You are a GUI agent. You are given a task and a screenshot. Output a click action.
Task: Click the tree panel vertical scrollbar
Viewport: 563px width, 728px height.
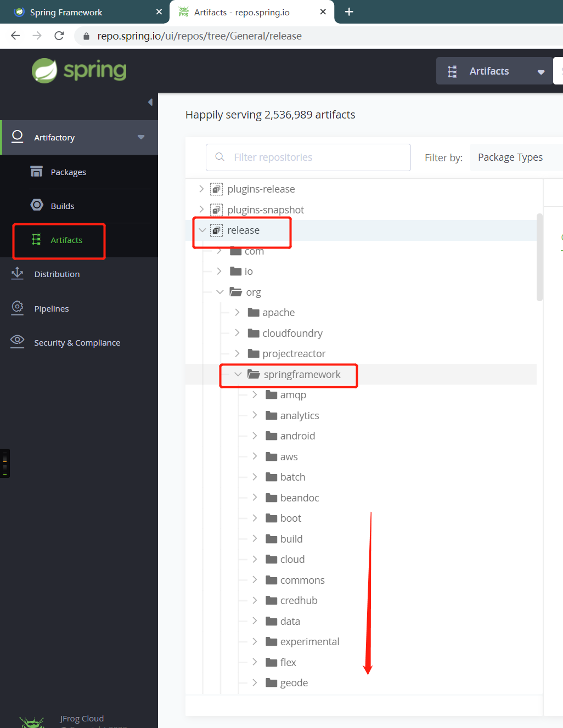click(539, 258)
